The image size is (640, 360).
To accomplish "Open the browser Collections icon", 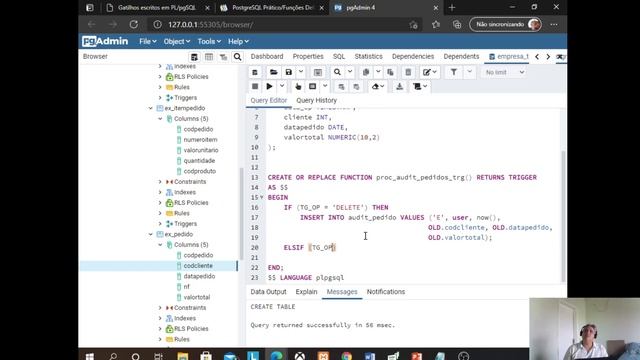I will pyautogui.click(x=457, y=24).
